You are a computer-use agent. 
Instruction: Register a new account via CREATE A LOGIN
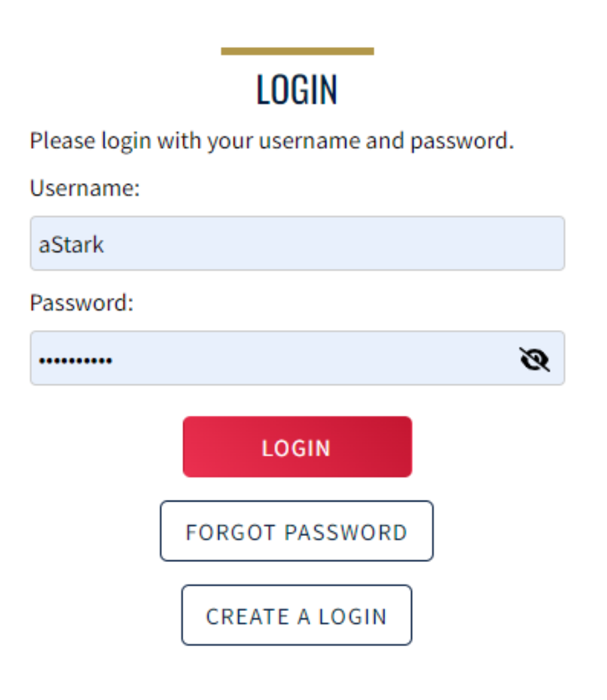point(296,615)
